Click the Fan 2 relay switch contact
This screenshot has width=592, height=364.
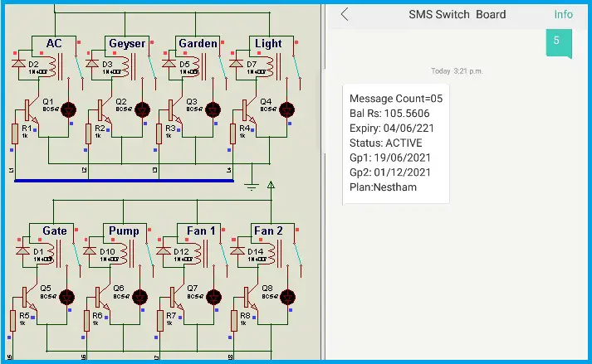click(x=298, y=255)
